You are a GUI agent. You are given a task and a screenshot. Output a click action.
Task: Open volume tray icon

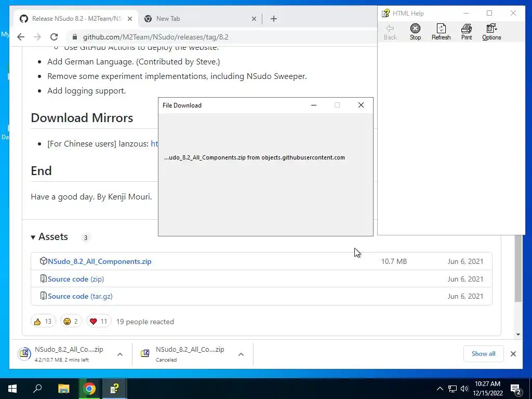coord(464,389)
